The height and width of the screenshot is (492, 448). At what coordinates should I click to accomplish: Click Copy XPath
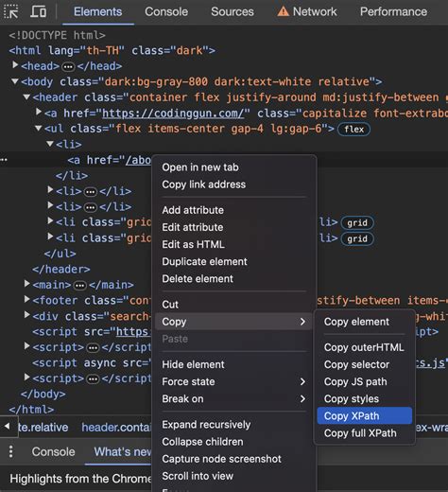coord(365,415)
